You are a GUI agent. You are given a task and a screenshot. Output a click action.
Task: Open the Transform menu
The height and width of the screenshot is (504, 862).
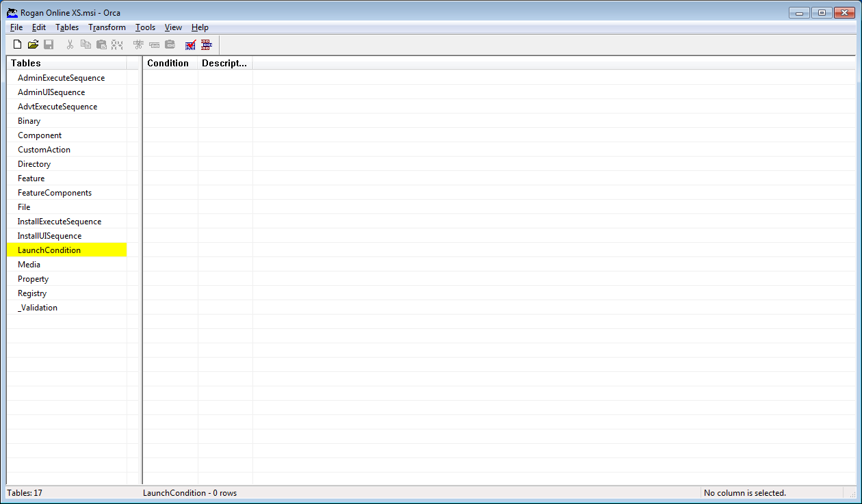click(x=107, y=27)
